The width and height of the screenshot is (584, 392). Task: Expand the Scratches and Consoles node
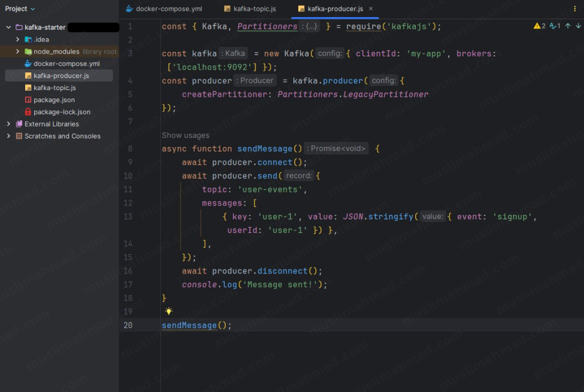[8, 136]
